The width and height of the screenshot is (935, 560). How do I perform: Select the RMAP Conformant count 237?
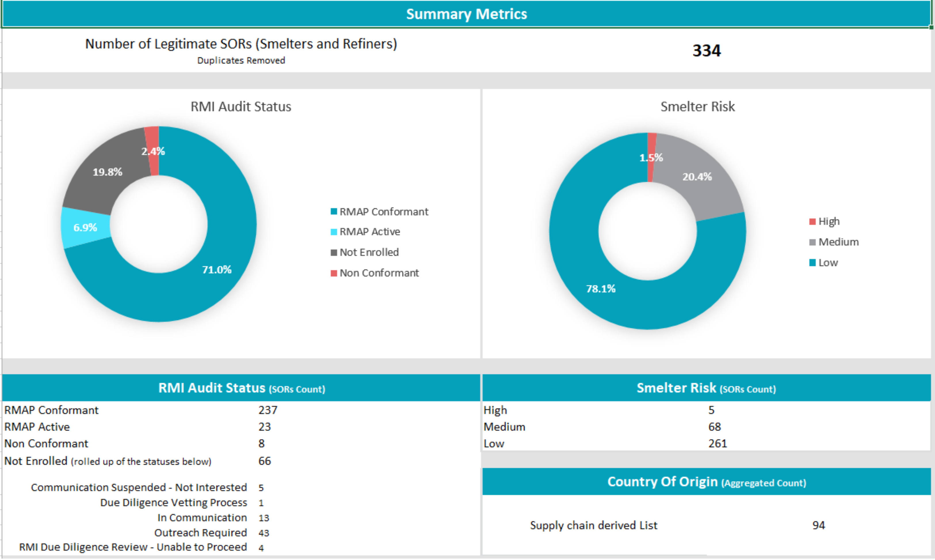[x=268, y=410]
